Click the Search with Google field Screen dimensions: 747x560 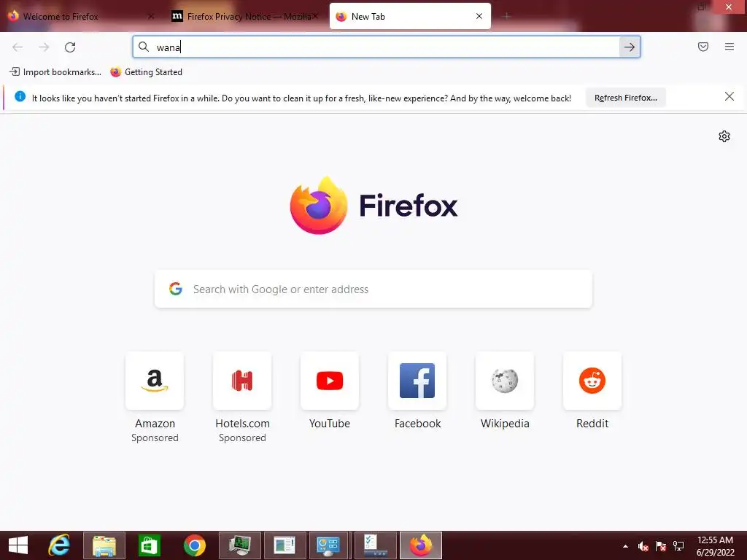tap(373, 289)
